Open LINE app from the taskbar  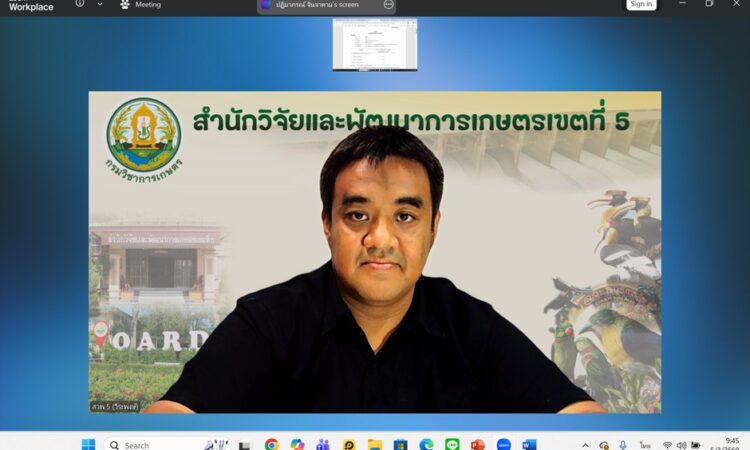(452, 444)
